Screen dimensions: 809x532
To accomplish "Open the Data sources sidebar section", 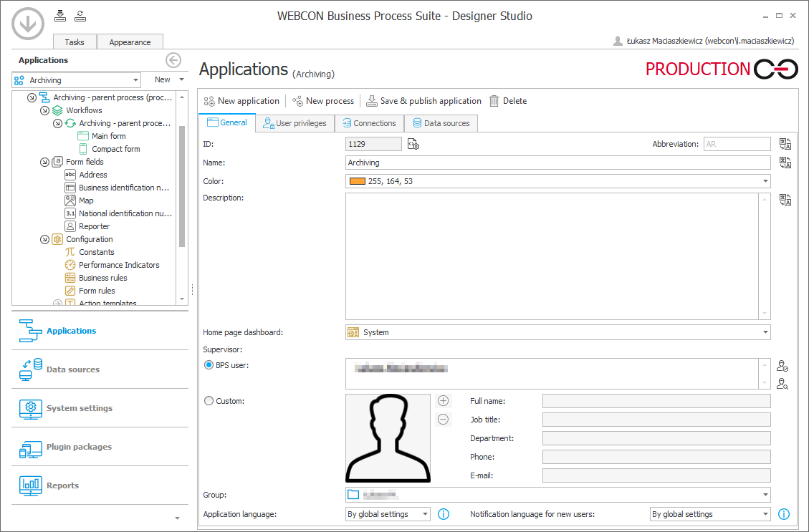I will click(x=100, y=369).
